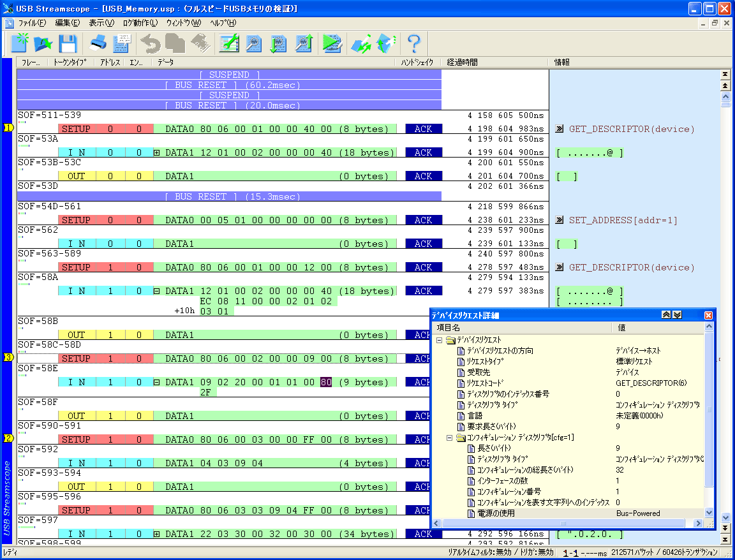Open the ヘルプ(H) menu

point(223,22)
